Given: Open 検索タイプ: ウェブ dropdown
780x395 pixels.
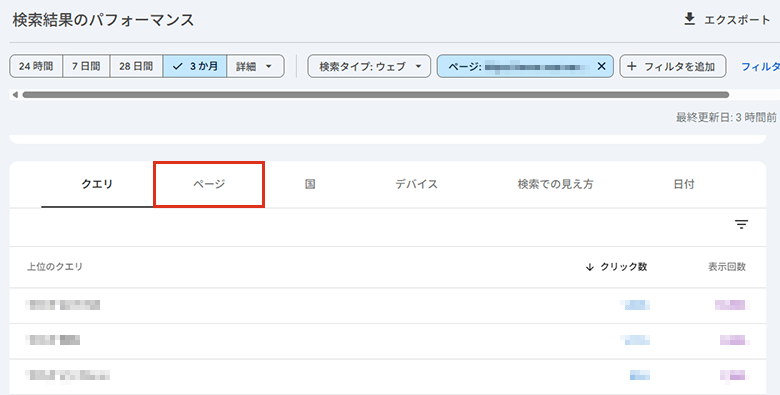Looking at the screenshot, I should pos(369,66).
